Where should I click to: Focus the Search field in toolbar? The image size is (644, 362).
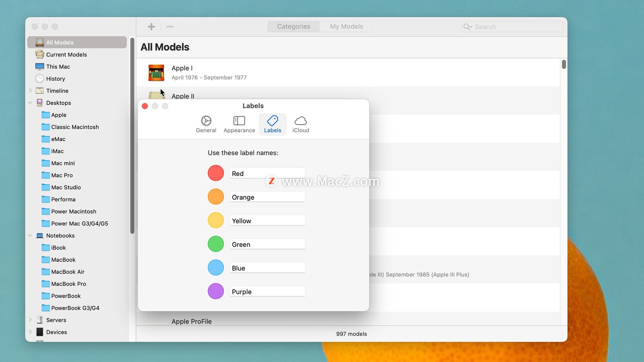click(x=512, y=27)
